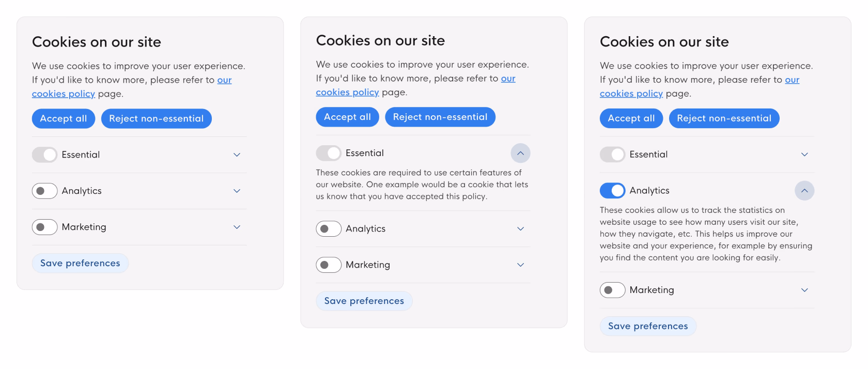This screenshot has height=369, width=868.
Task: Open cookies policy link in middle card
Action: pyautogui.click(x=347, y=93)
